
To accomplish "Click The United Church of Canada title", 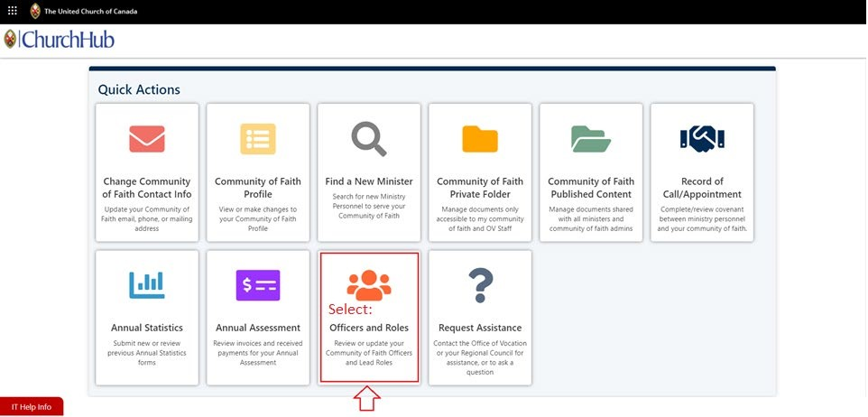I will tap(91, 11).
